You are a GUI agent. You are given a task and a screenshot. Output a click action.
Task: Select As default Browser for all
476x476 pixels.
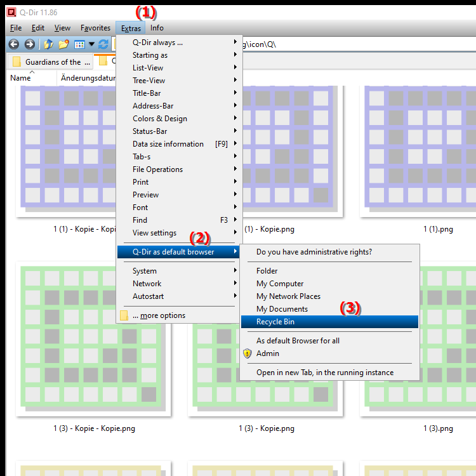[x=329, y=341]
